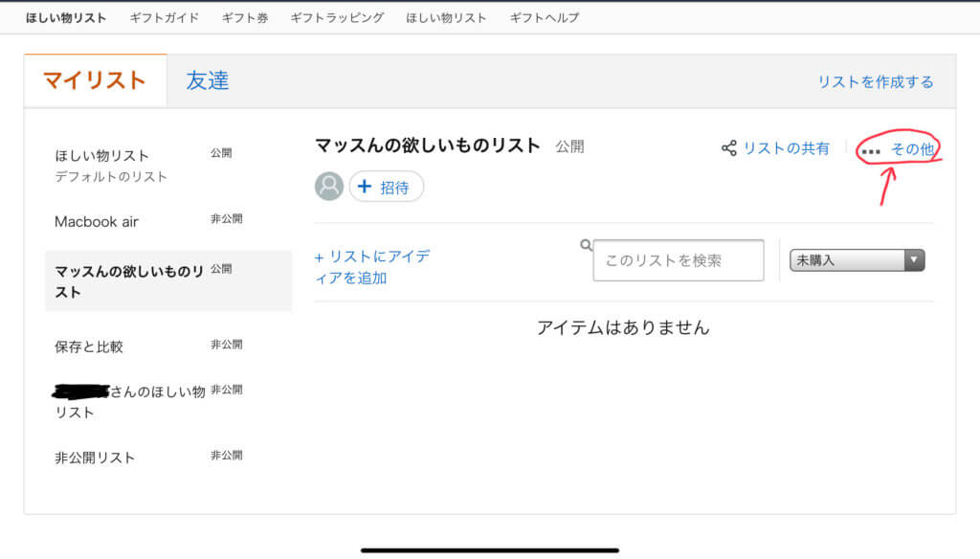Open ギフトヘルプ in top navigation
The height and width of the screenshot is (559, 980).
[x=545, y=17]
